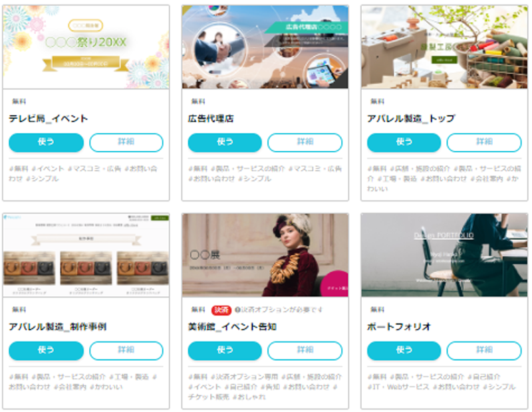Open 詳細 for アパレル製造_トップ template

[484, 142]
